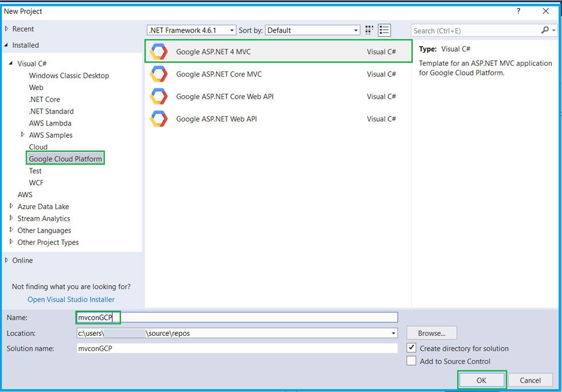Click the OK button
The width and height of the screenshot is (562, 392).
click(481, 380)
